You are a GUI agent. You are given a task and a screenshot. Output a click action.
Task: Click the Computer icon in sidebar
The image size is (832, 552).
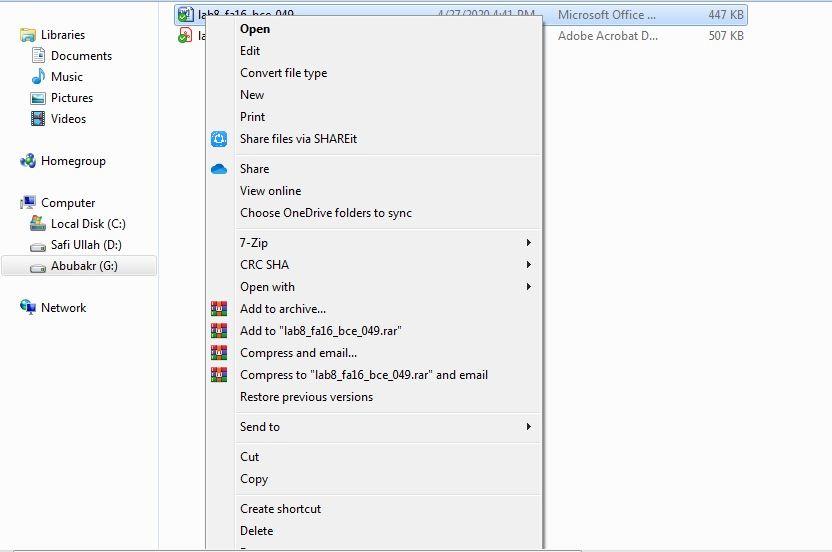28,202
